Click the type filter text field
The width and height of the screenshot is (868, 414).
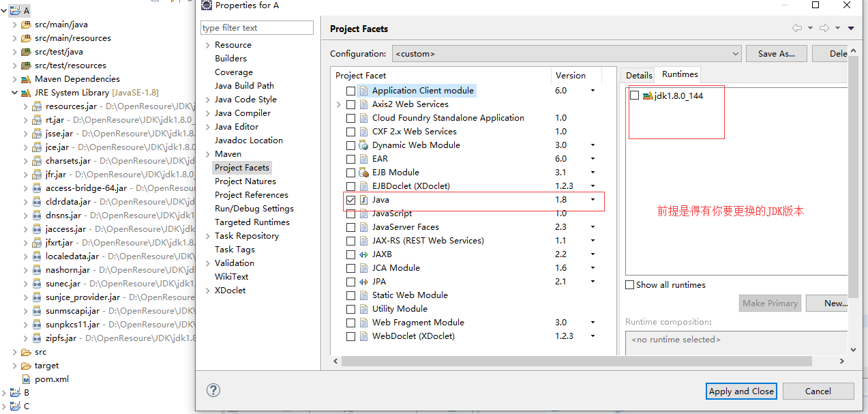256,28
